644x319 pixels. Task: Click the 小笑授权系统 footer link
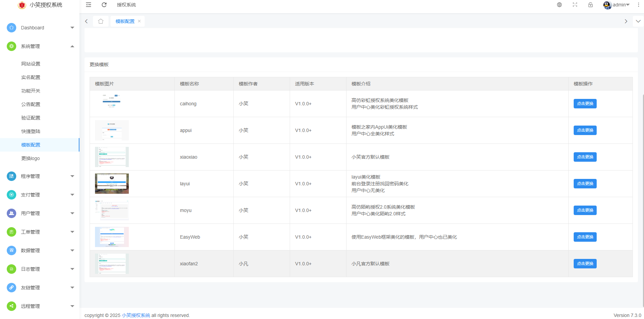(136, 315)
